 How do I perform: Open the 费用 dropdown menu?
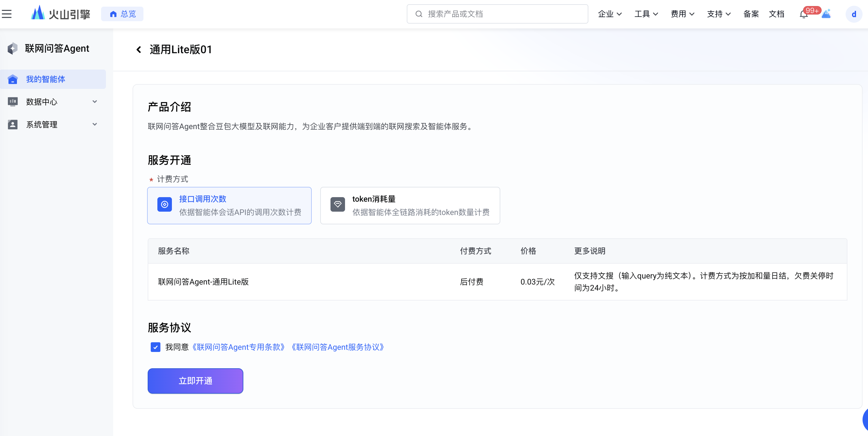tap(682, 14)
